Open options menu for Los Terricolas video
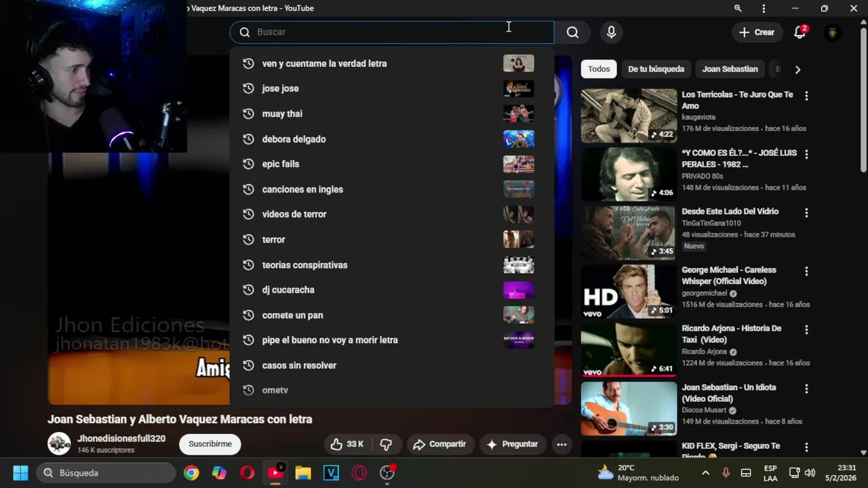 [806, 96]
